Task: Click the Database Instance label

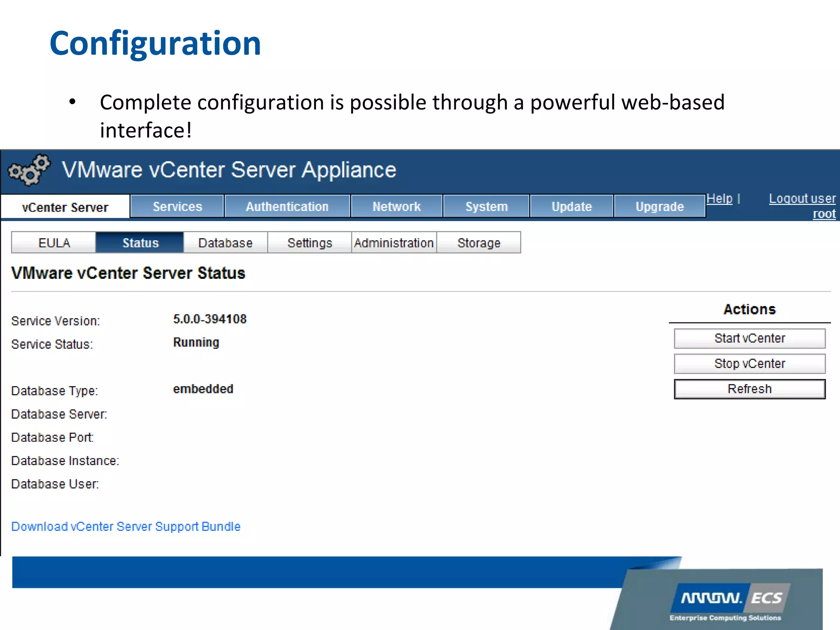Action: click(65, 461)
